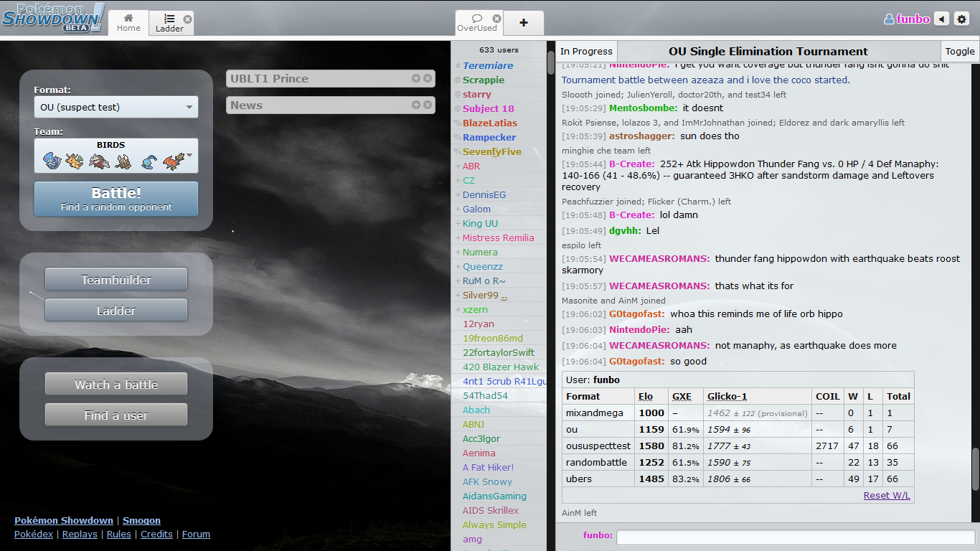Close the OverUsed chat room tab
This screenshot has height=551, width=980.
pos(496,19)
